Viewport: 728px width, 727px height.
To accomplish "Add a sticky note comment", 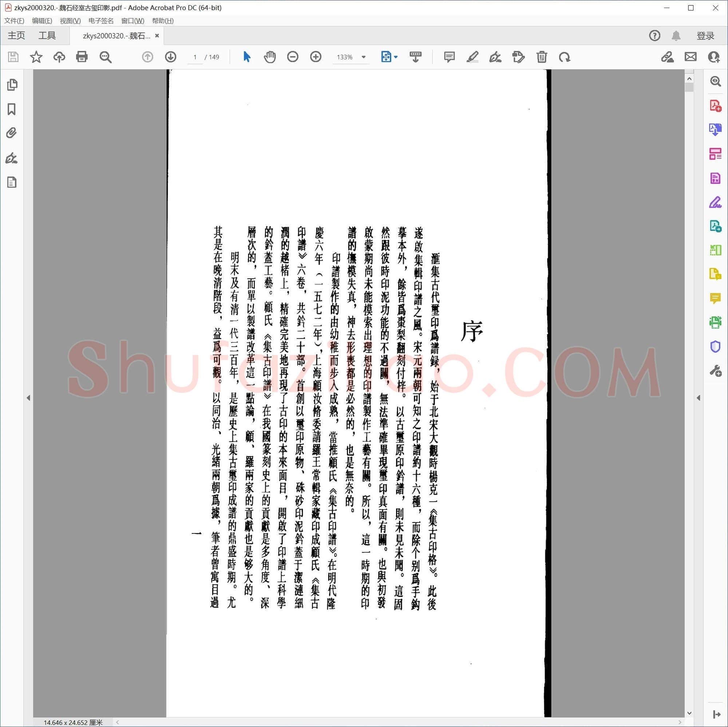I will (x=449, y=57).
